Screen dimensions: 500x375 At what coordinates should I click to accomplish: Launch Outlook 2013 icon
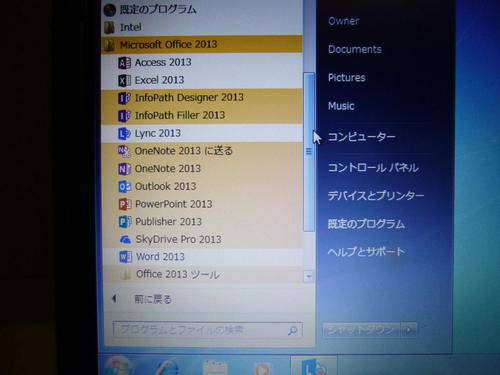coord(124,186)
